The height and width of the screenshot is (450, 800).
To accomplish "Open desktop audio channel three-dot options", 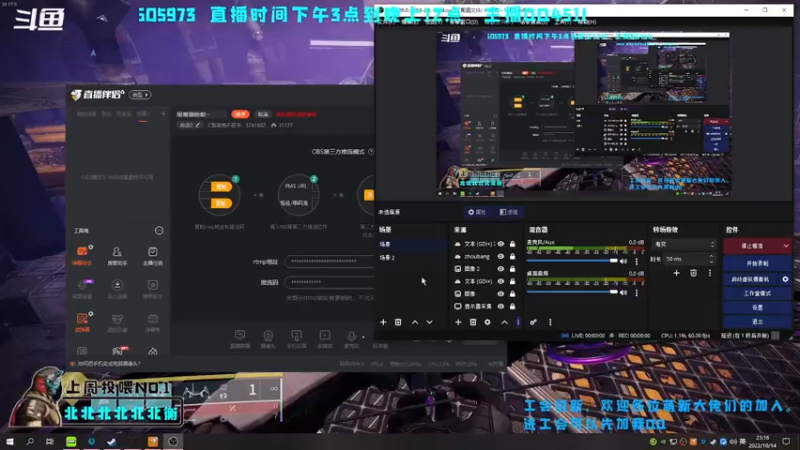I will pyautogui.click(x=636, y=293).
